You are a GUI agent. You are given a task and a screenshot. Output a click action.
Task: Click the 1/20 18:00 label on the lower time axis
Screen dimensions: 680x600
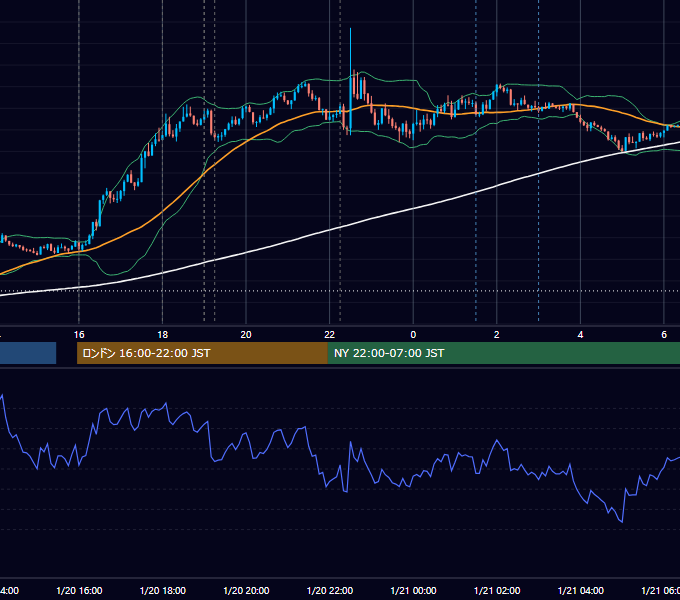click(x=163, y=591)
